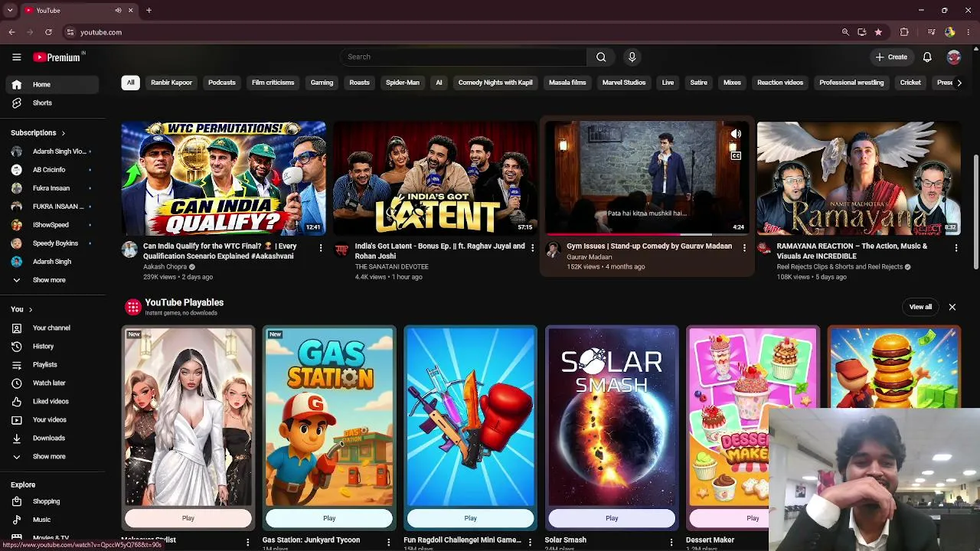
Task: Expand Show more under You section
Action: [x=51, y=456]
